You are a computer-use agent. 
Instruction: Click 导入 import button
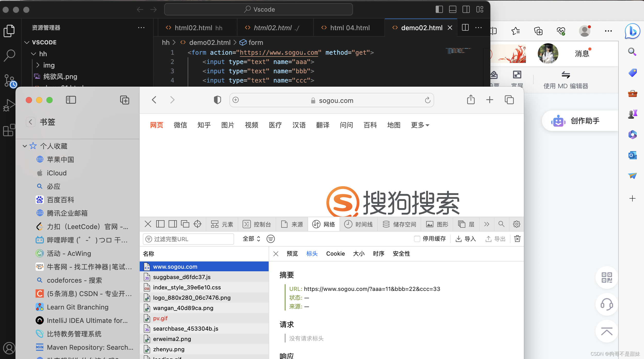coord(466,239)
